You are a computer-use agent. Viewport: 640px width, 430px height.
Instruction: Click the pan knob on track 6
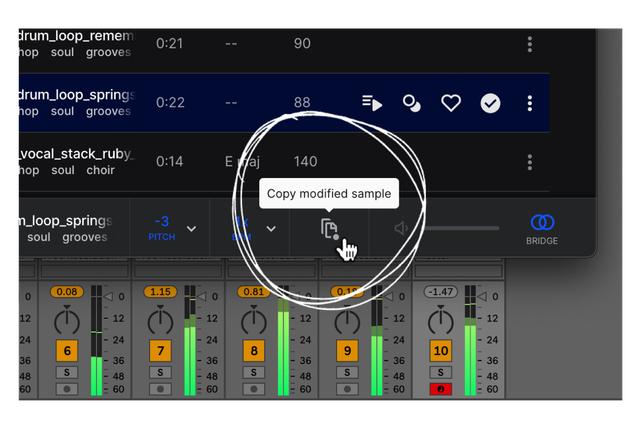[x=67, y=321]
